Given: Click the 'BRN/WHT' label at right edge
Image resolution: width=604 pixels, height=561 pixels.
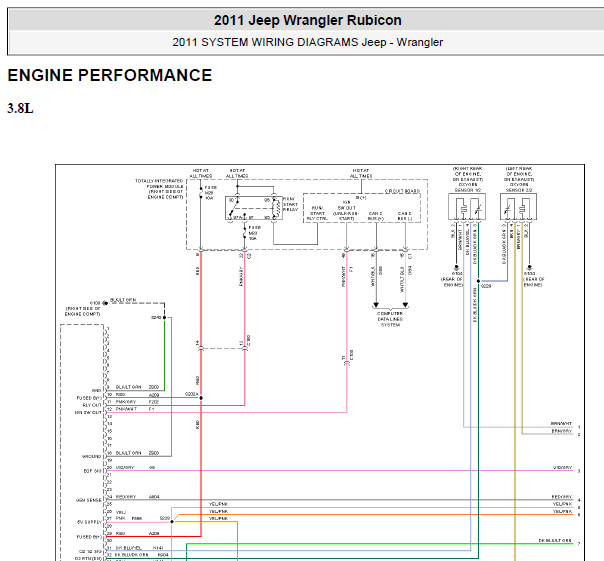Looking at the screenshot, I should 561,423.
